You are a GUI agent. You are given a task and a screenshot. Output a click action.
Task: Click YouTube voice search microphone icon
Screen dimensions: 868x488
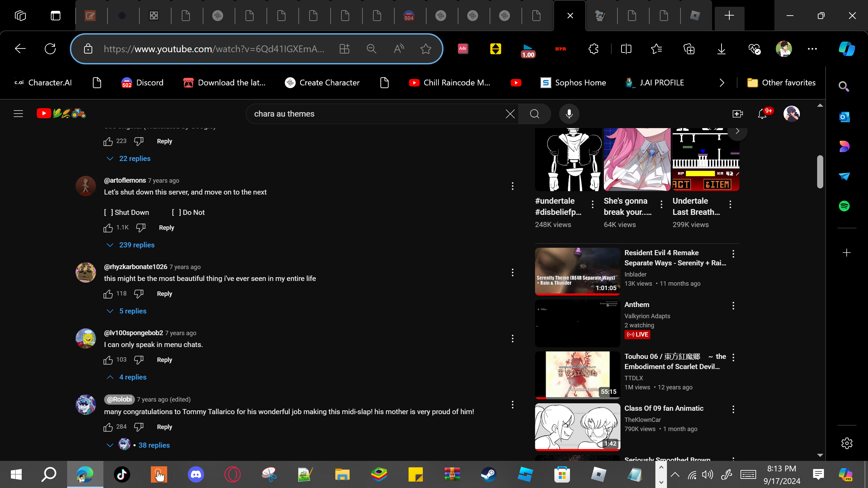[x=569, y=114]
